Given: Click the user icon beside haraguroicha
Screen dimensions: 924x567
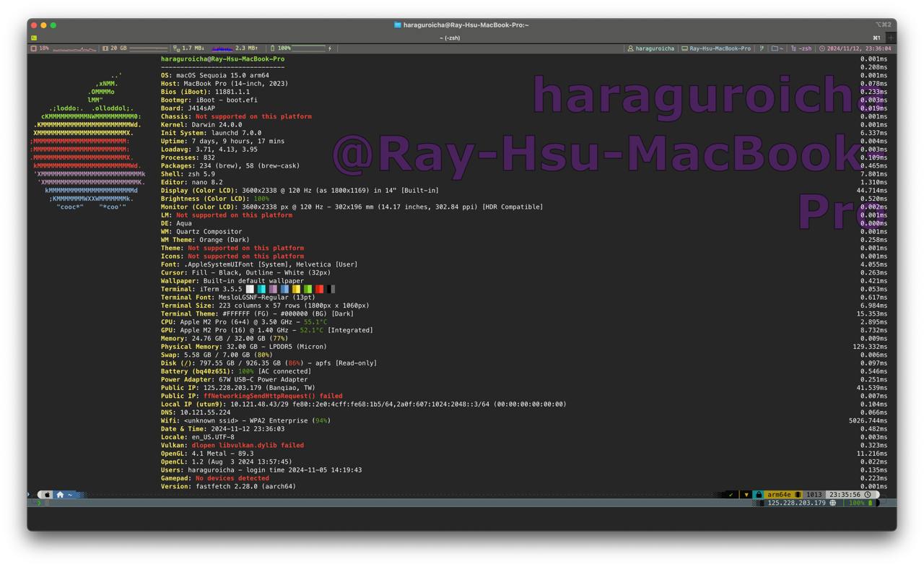Looking at the screenshot, I should click(x=630, y=48).
